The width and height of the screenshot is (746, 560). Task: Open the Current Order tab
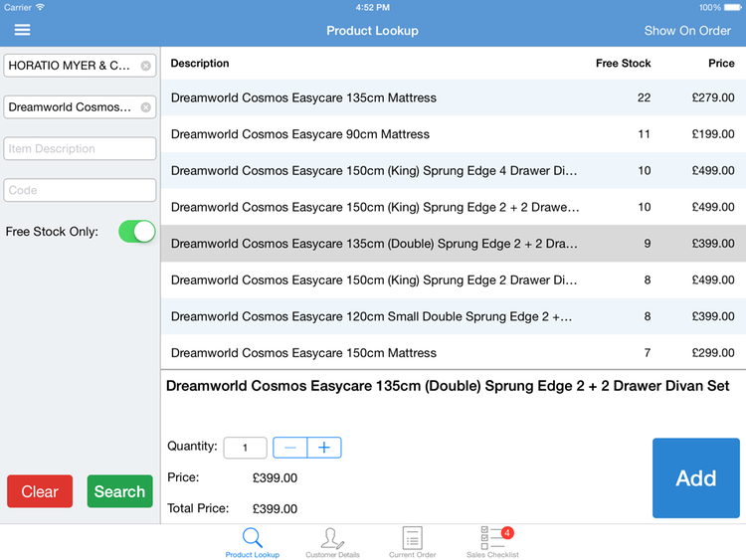pyautogui.click(x=412, y=542)
